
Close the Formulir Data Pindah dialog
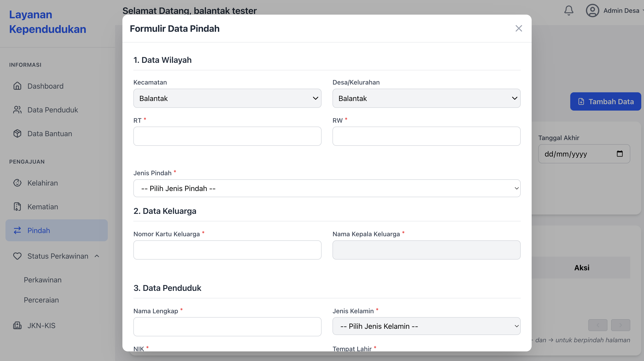(x=519, y=28)
